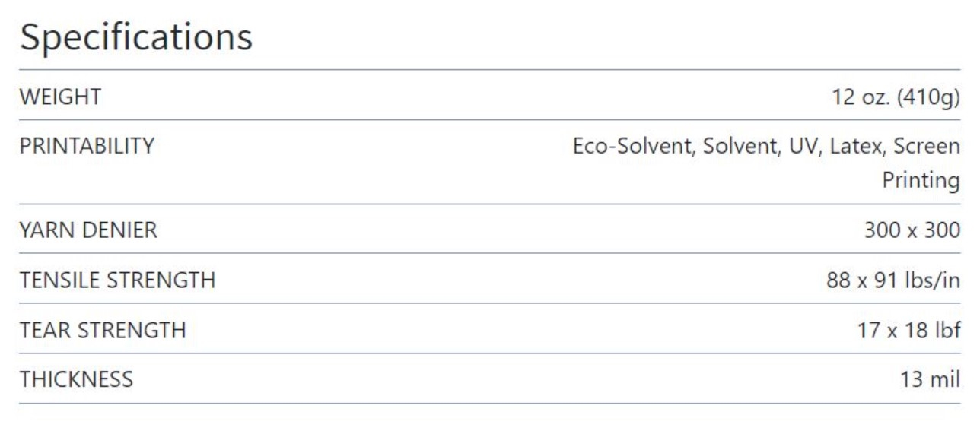Screen dimensions: 980x434
Task: Click the Printing word on second line
Action: (921, 181)
